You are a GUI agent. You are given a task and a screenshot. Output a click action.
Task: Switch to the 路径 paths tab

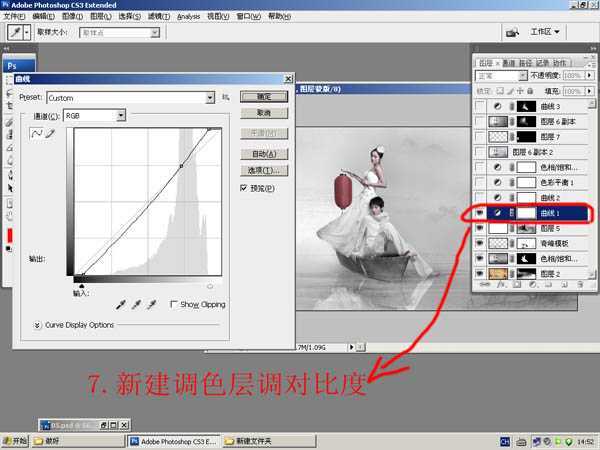pos(525,63)
